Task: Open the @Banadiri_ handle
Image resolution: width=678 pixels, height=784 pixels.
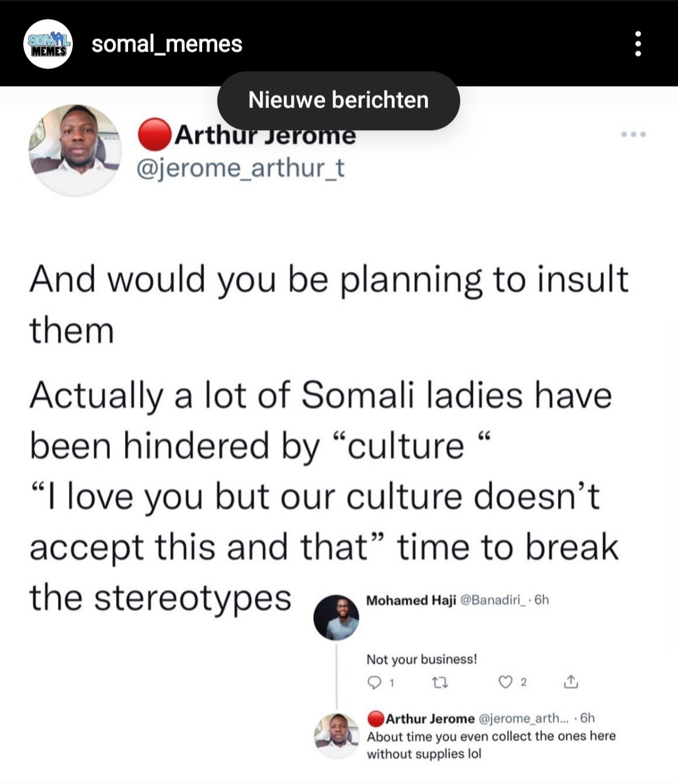Action: (495, 600)
